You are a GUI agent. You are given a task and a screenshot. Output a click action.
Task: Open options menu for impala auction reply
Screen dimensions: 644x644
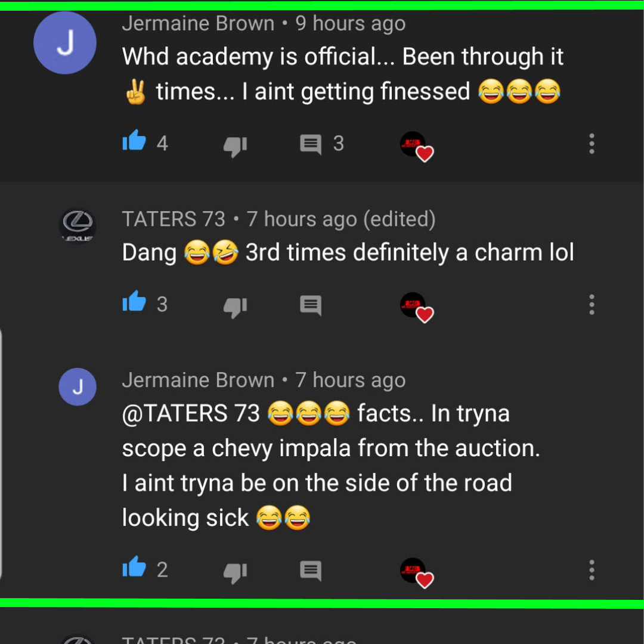coord(592,570)
